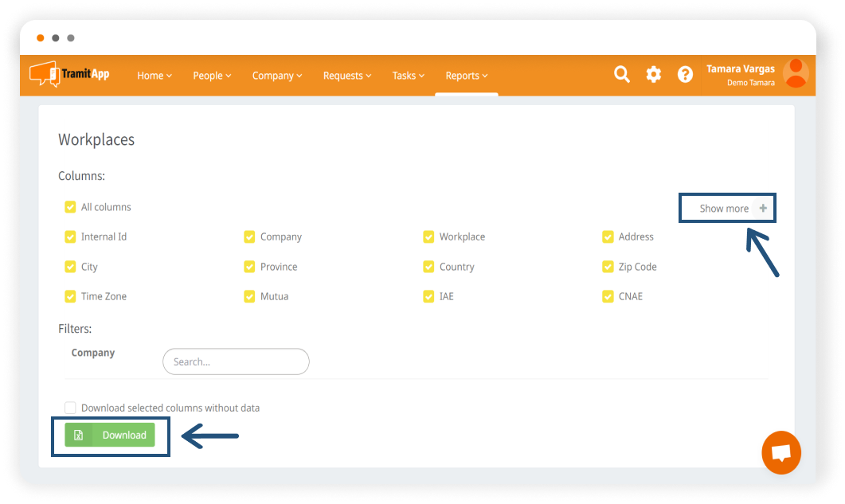Open the Home menu
Viewport: 845px width, 504px height.
click(155, 76)
